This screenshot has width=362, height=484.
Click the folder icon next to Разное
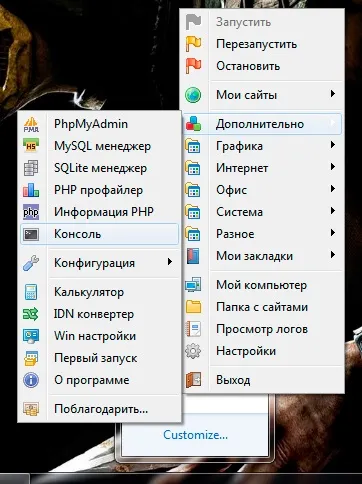point(193,234)
